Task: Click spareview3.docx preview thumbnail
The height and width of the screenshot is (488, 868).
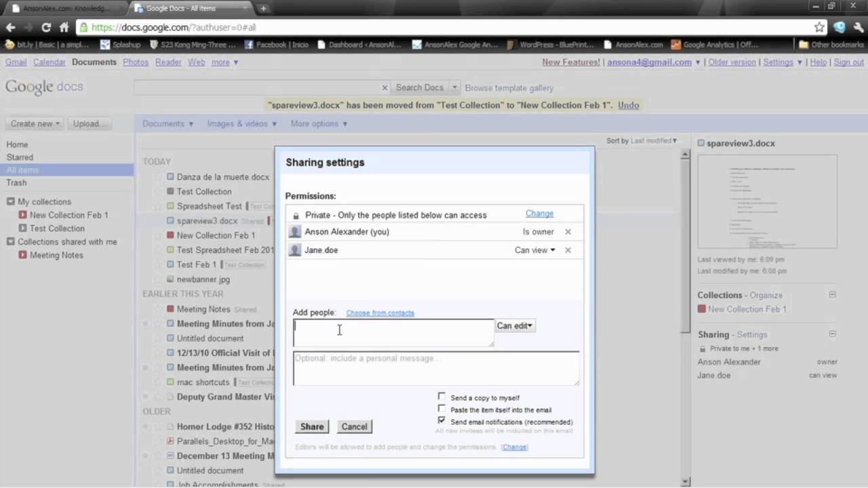Action: click(767, 201)
